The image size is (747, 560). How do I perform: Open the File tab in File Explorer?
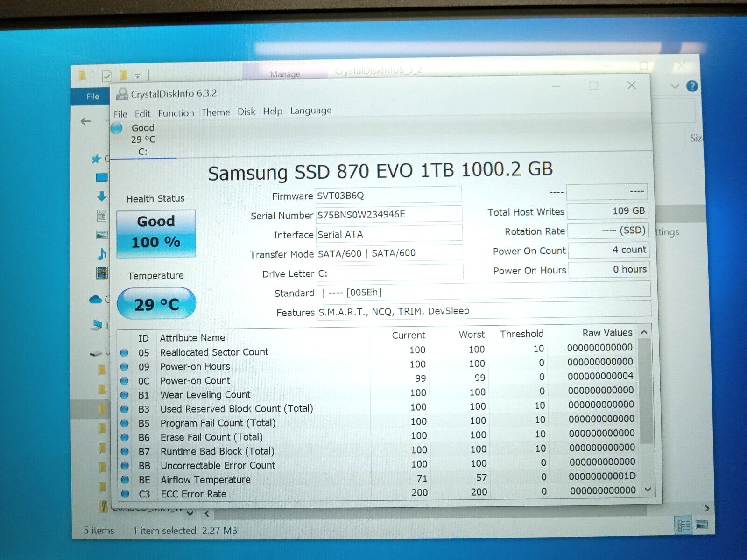pos(92,97)
